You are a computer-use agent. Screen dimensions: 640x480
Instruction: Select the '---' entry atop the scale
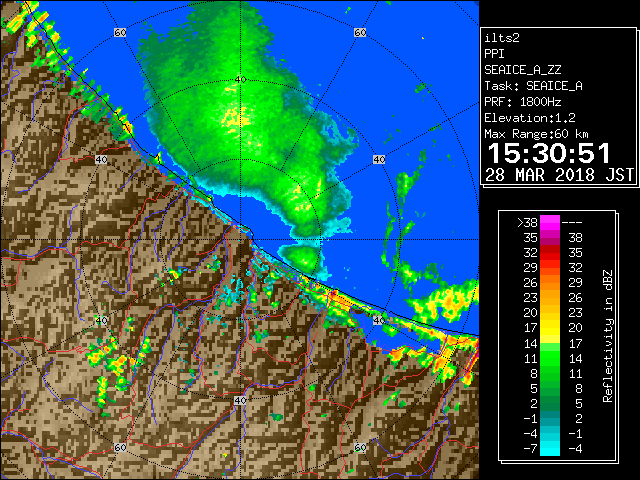tap(572, 223)
